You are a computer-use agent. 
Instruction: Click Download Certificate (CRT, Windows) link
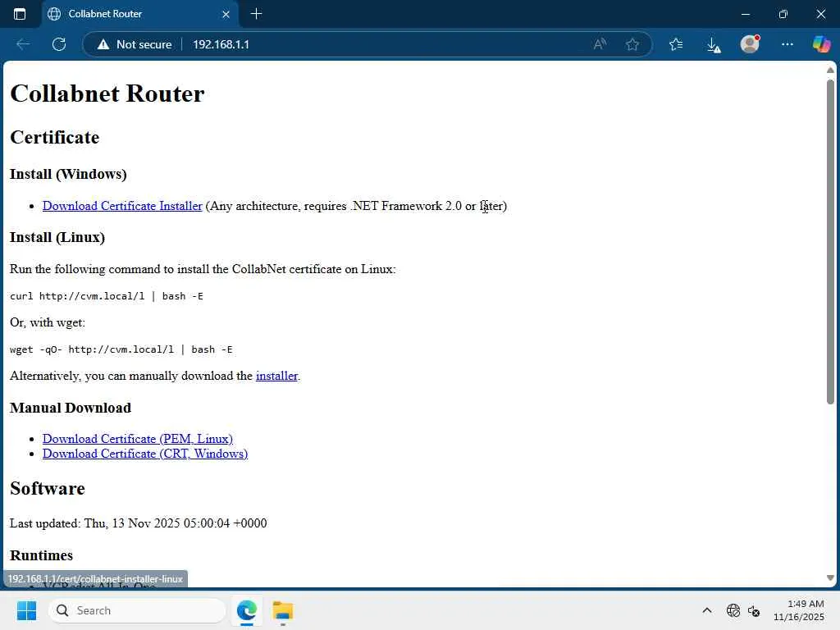click(145, 454)
